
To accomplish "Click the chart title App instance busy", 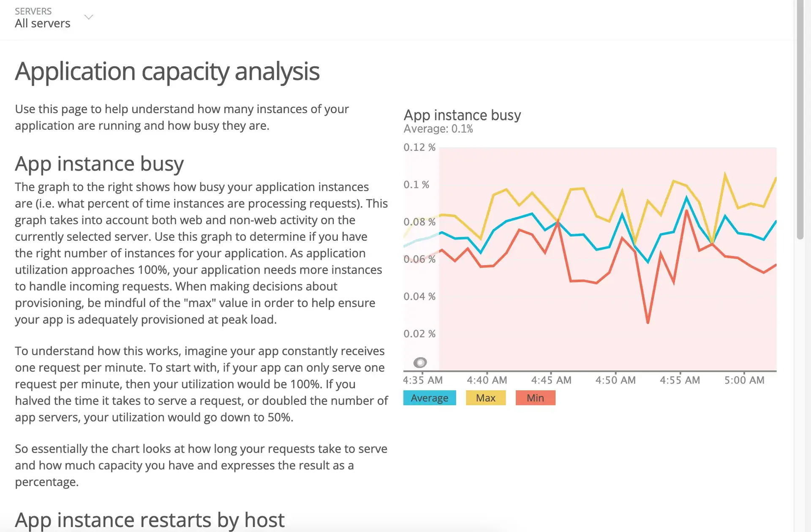I will coord(462,115).
